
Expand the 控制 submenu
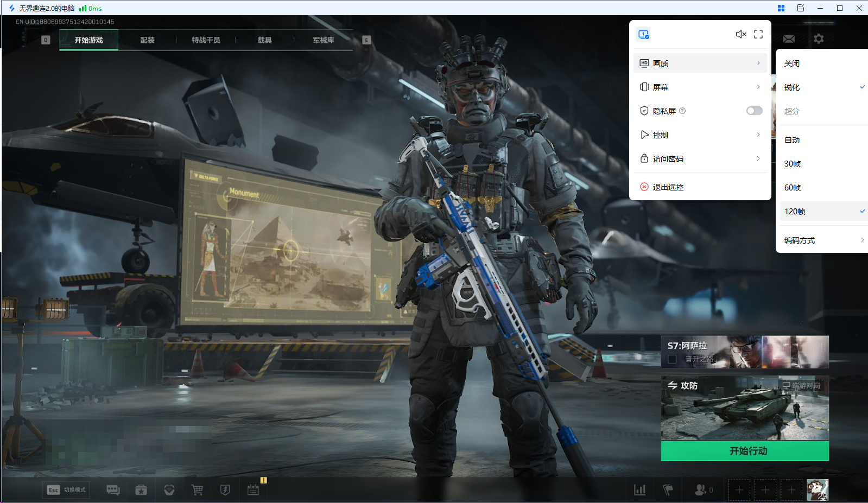click(x=700, y=135)
